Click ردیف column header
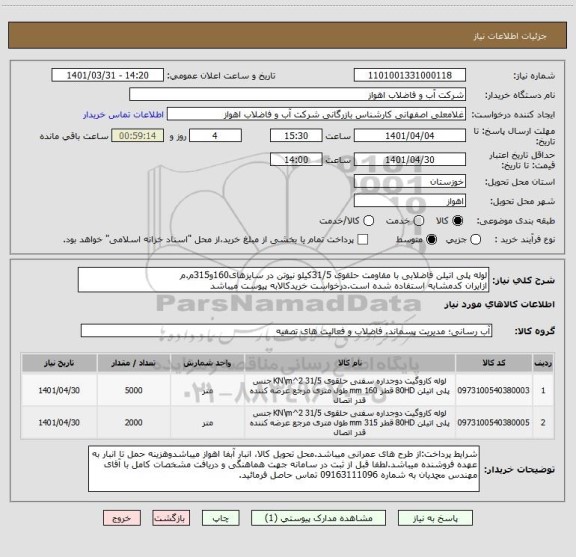Viewport: 576px width, 557px height. point(543,363)
